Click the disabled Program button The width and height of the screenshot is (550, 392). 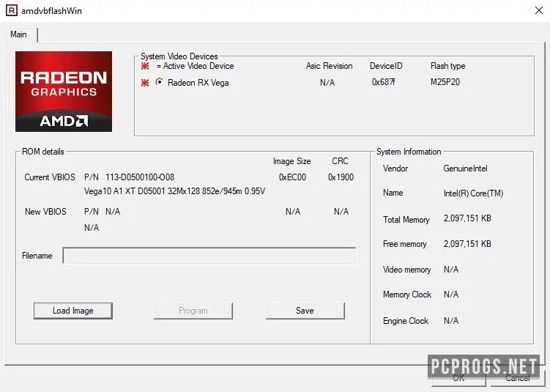[193, 311]
